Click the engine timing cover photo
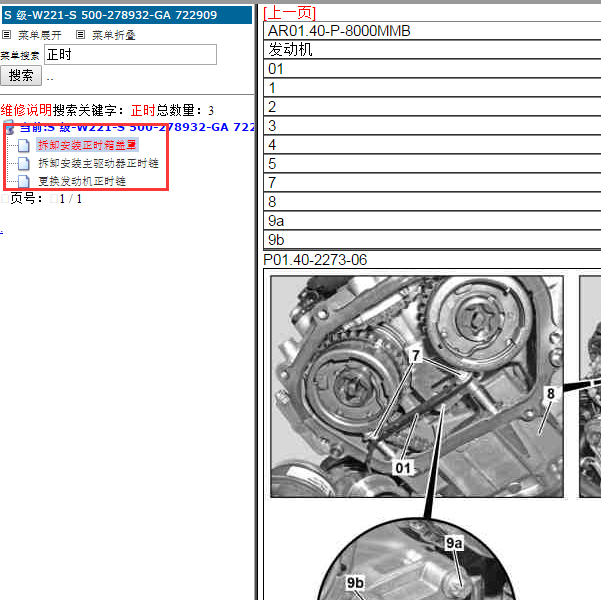The image size is (601, 600). click(x=417, y=386)
